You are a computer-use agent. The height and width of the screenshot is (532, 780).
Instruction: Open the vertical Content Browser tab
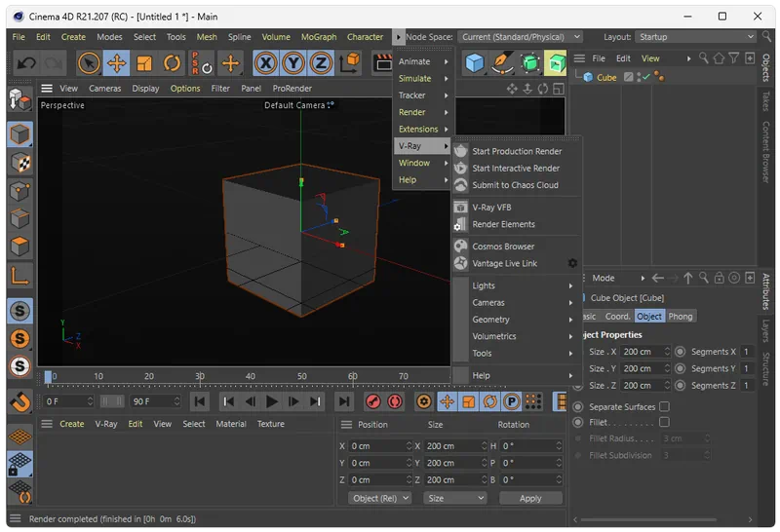coord(765,152)
